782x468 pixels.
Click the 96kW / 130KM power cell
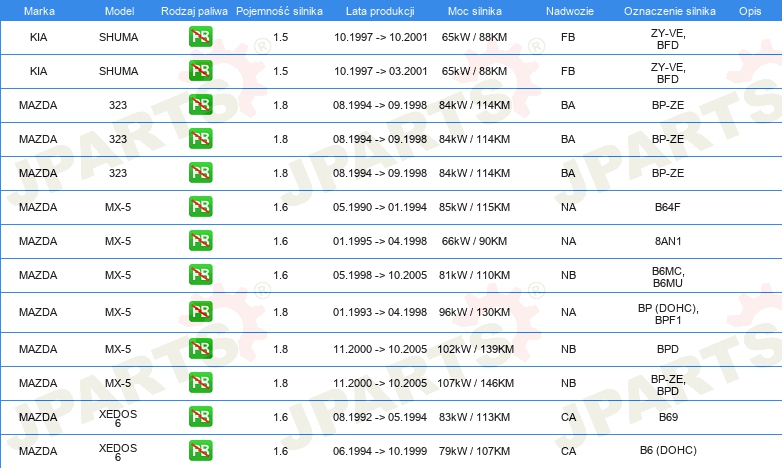tap(474, 312)
